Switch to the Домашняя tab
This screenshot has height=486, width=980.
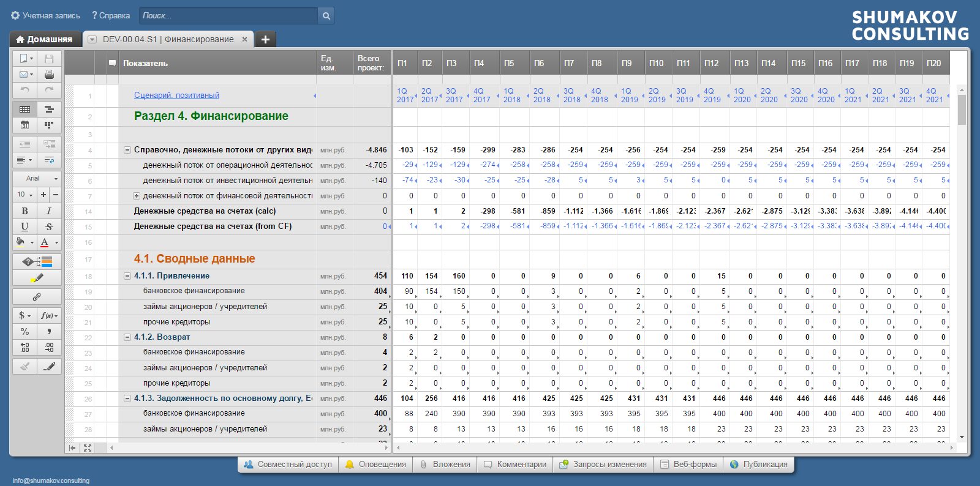pyautogui.click(x=45, y=39)
